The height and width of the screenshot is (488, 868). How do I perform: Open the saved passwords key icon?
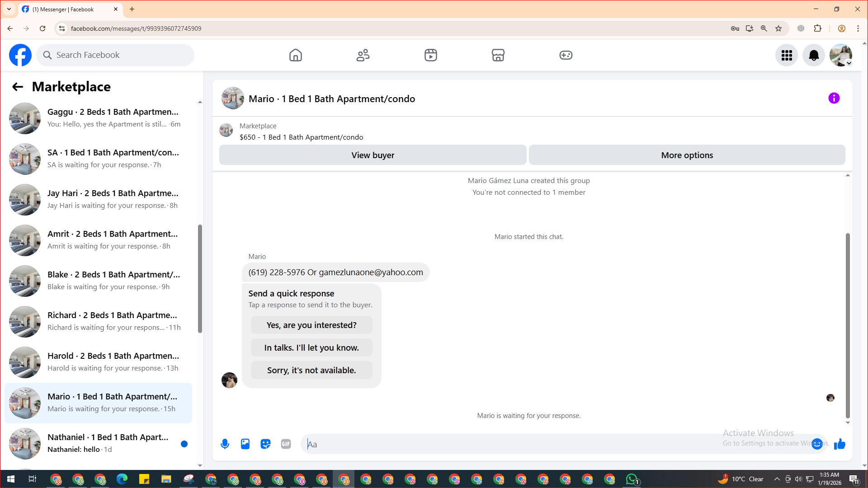click(x=735, y=28)
